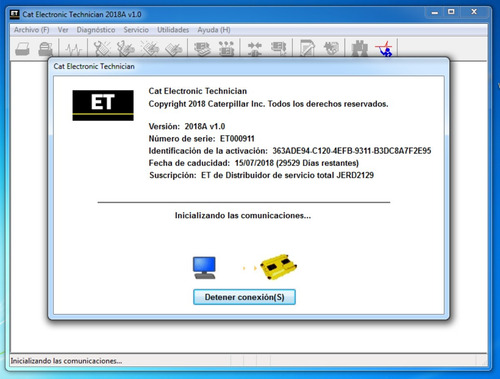Viewport: 500px width, 379px height.
Task: Click the status bar 'Inicializando las comunicaciones...' text
Action: point(66,361)
